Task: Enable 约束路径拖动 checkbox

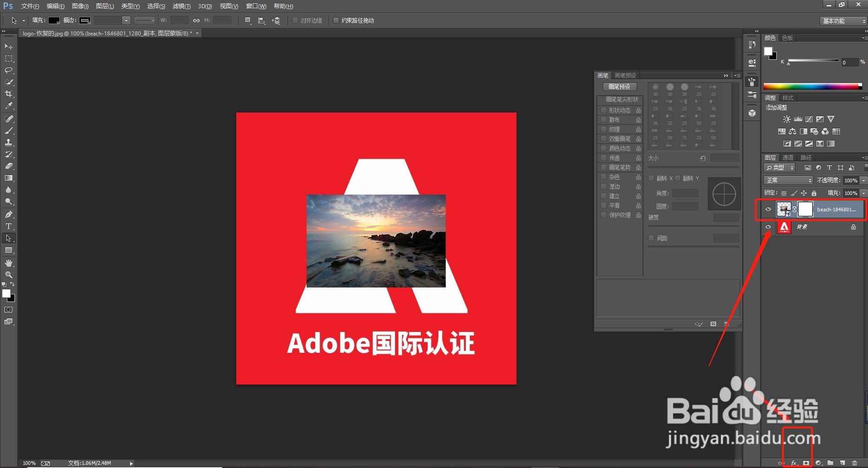Action: click(336, 20)
